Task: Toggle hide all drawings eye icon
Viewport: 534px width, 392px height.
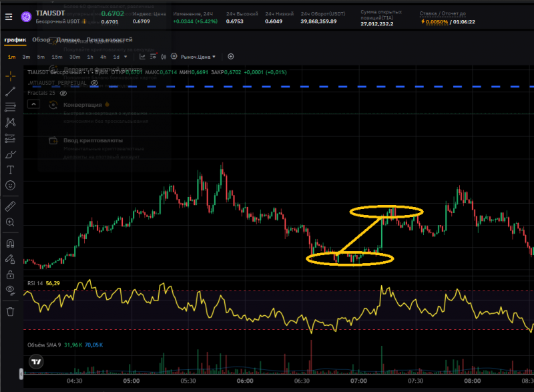Action: 10,290
